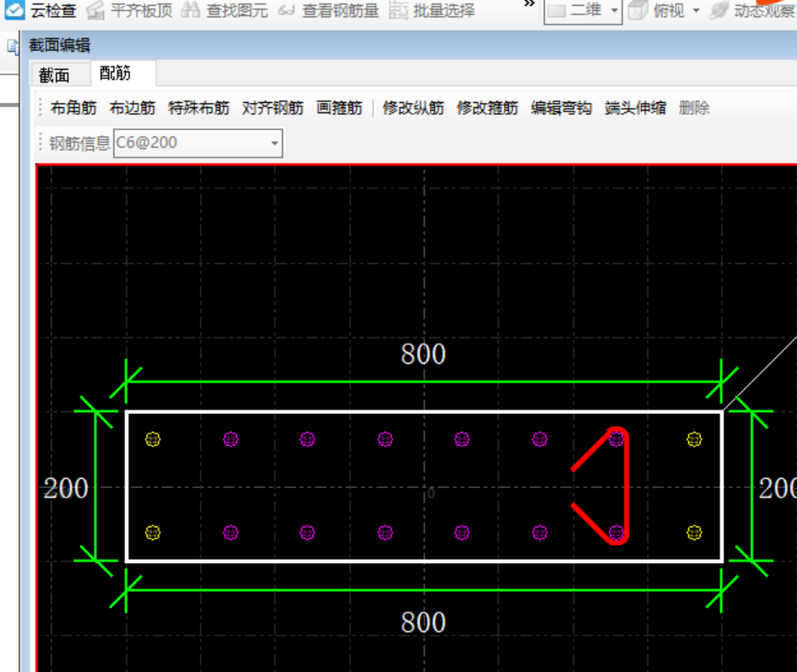Viewport: 797px width, 672px height.
Task: Select the red stirrup hook shape
Action: pos(628,485)
